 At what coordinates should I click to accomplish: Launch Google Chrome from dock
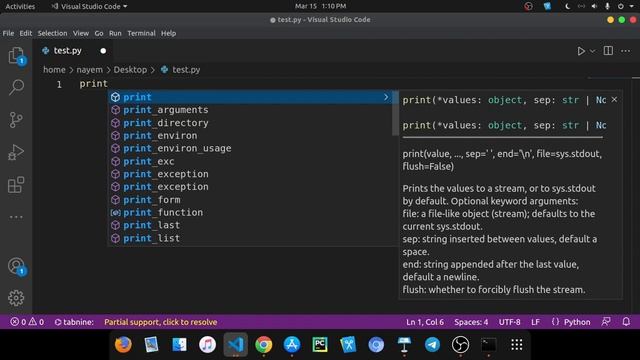coord(264,344)
